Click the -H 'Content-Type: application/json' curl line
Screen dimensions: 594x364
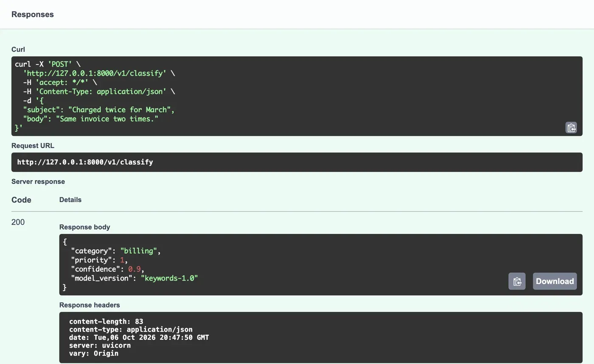(99, 92)
